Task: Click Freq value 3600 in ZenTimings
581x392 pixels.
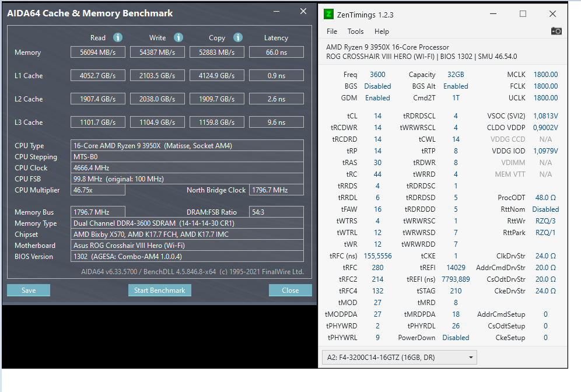Action: pos(377,75)
